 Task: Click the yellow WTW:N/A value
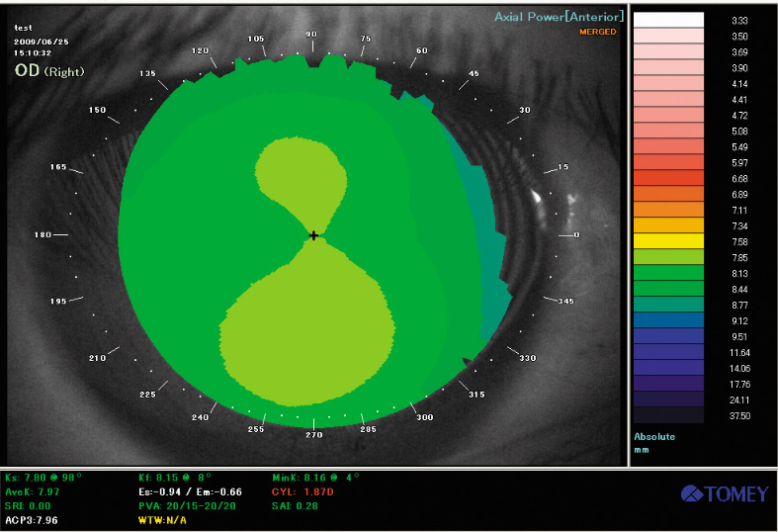click(162, 518)
